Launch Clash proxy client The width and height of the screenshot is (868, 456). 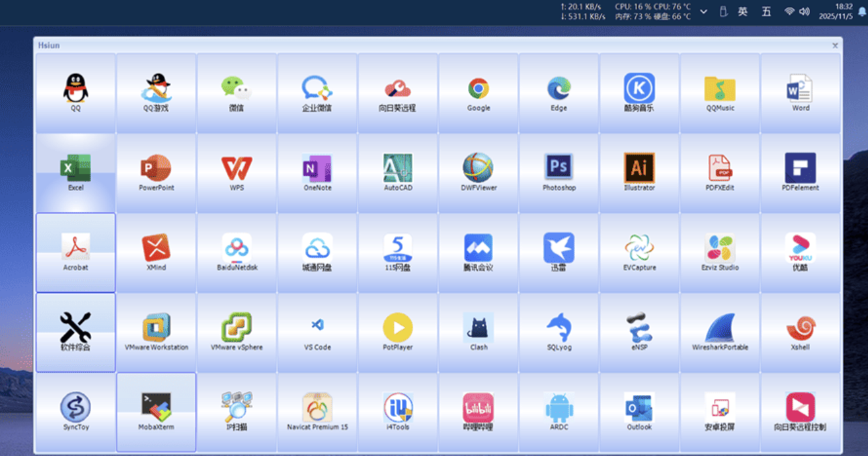(478, 331)
